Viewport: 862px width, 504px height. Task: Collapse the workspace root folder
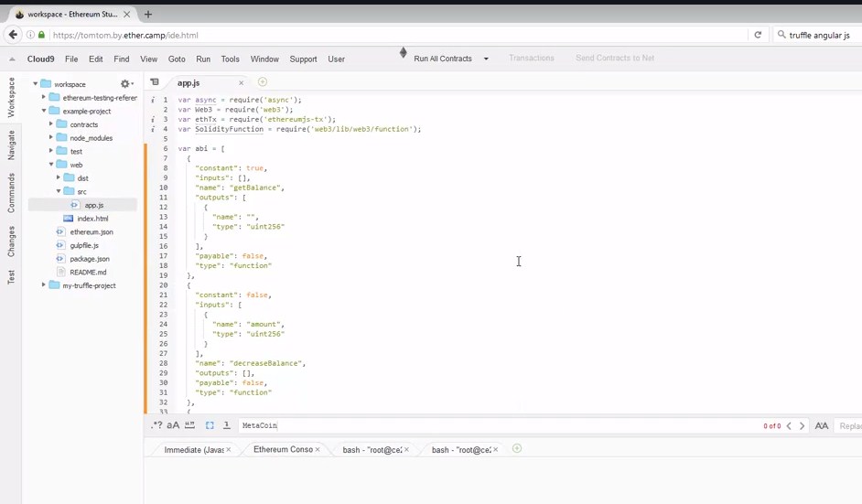[x=36, y=83]
